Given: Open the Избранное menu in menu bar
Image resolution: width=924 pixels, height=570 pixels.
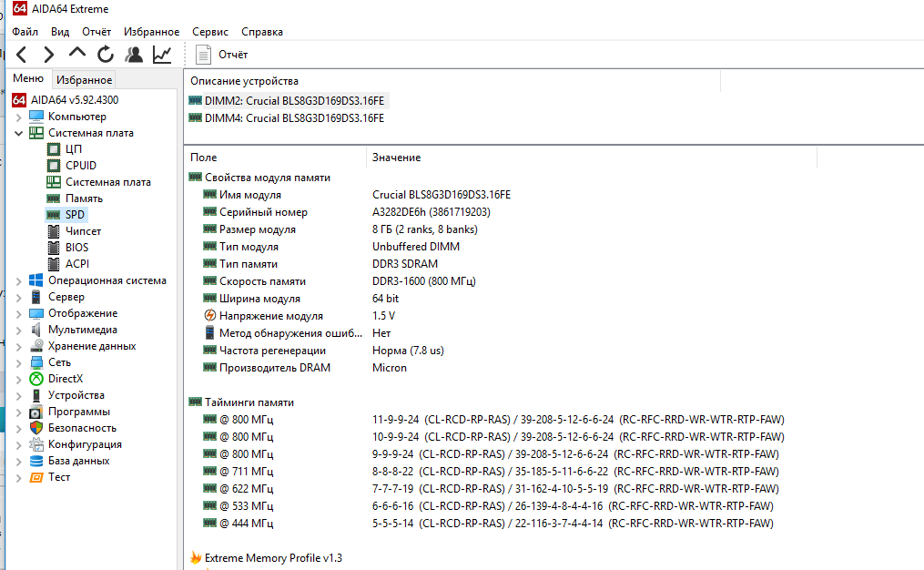Looking at the screenshot, I should point(151,32).
